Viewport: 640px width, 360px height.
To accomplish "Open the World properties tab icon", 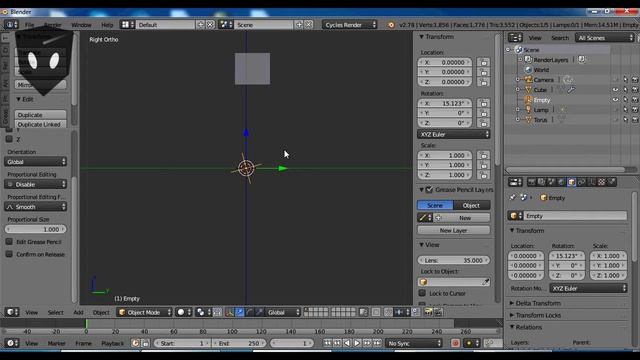I will (562, 182).
